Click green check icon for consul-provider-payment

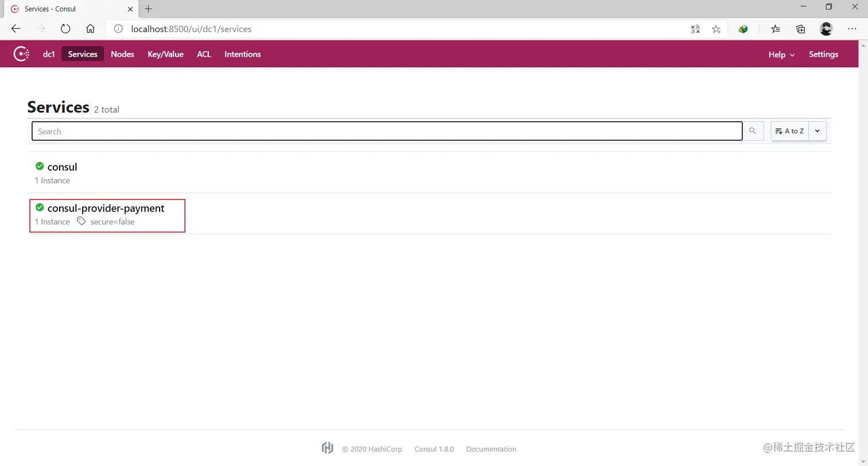(40, 207)
